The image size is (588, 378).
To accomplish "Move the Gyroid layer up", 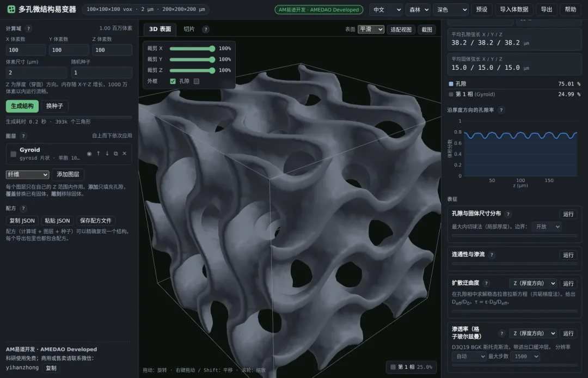I will tap(98, 154).
